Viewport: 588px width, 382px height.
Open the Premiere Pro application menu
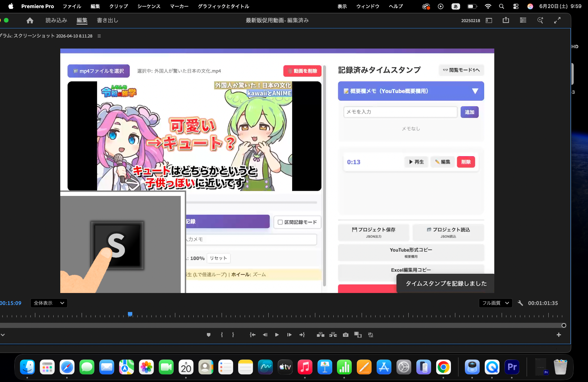click(x=37, y=6)
